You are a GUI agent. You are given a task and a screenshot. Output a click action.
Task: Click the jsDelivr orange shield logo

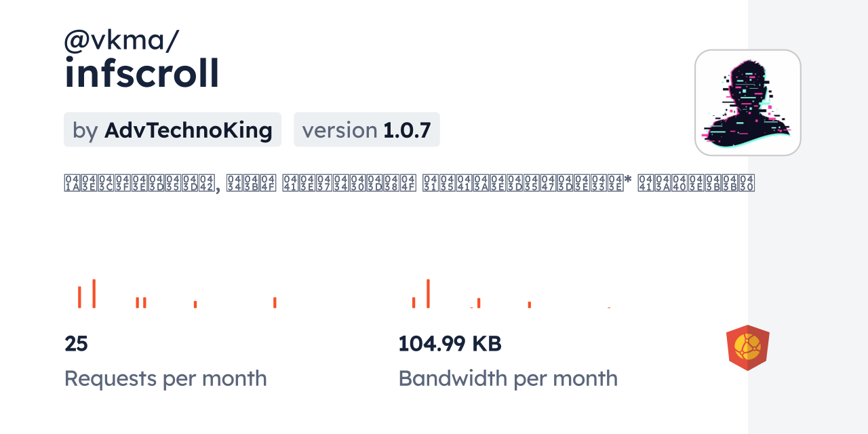[x=747, y=348]
